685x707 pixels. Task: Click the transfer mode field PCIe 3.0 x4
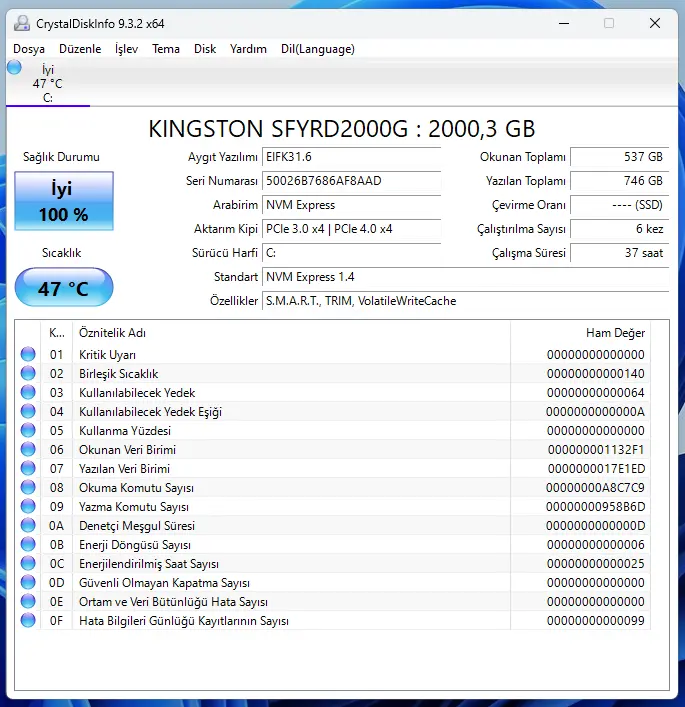click(351, 229)
